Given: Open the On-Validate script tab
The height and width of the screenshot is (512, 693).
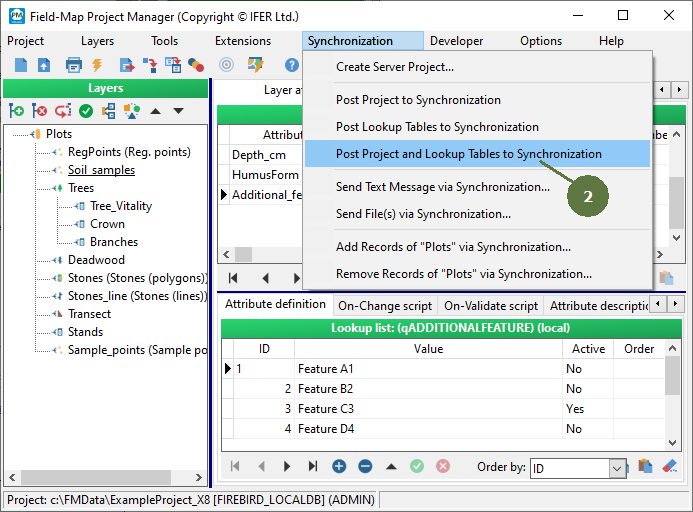Looking at the screenshot, I should click(491, 306).
